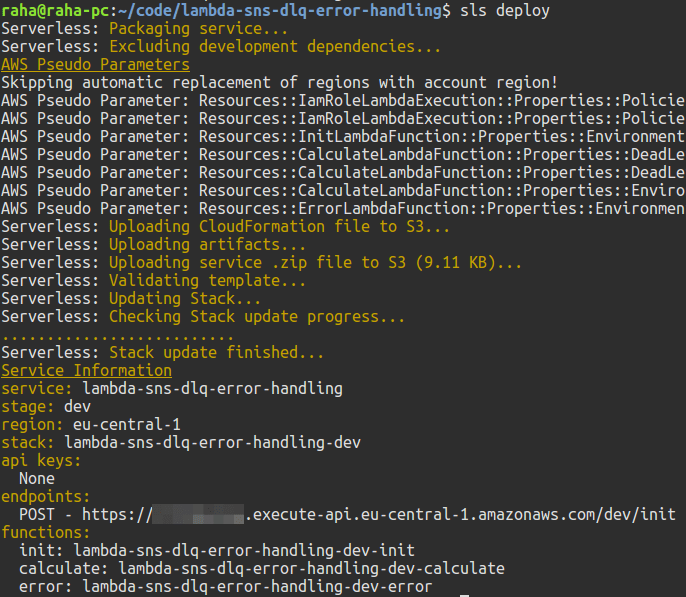Click the 'Validating template...' line
Viewport: 686px width, 597px height.
[x=153, y=280]
